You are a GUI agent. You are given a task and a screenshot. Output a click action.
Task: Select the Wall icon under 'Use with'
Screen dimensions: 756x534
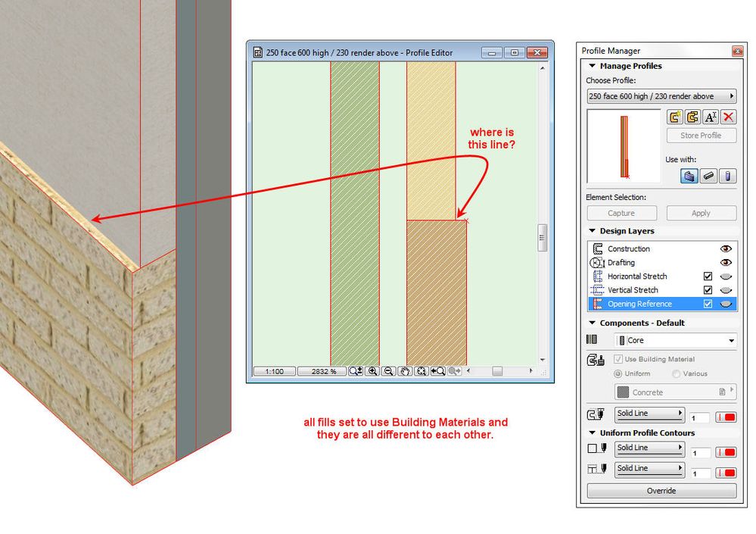click(x=689, y=176)
